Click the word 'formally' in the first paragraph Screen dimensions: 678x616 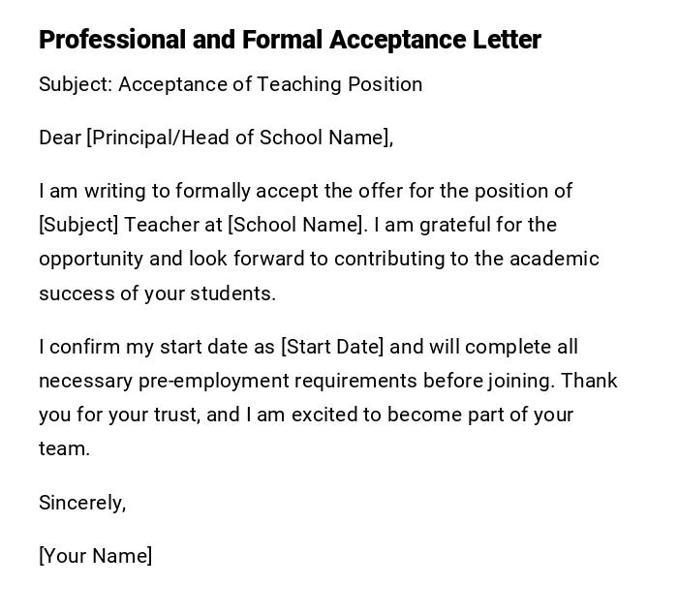tap(213, 191)
